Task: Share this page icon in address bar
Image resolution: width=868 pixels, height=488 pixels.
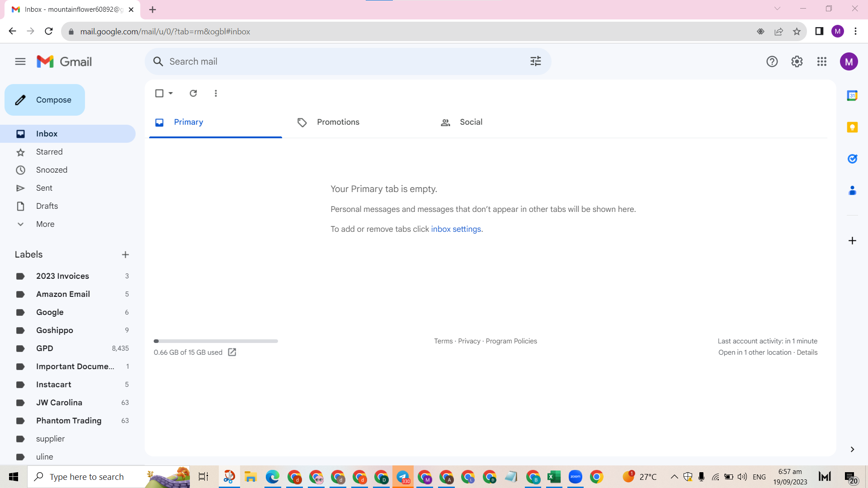Action: coord(778,31)
